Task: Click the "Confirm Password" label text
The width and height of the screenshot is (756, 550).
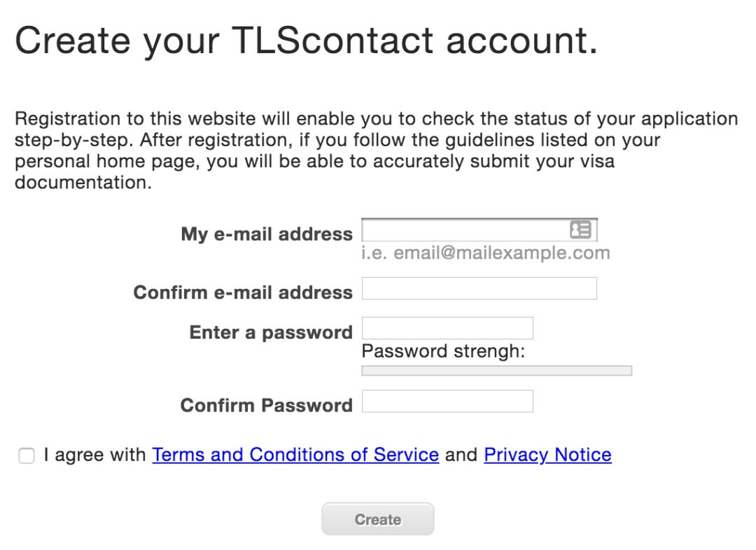Action: 266,405
